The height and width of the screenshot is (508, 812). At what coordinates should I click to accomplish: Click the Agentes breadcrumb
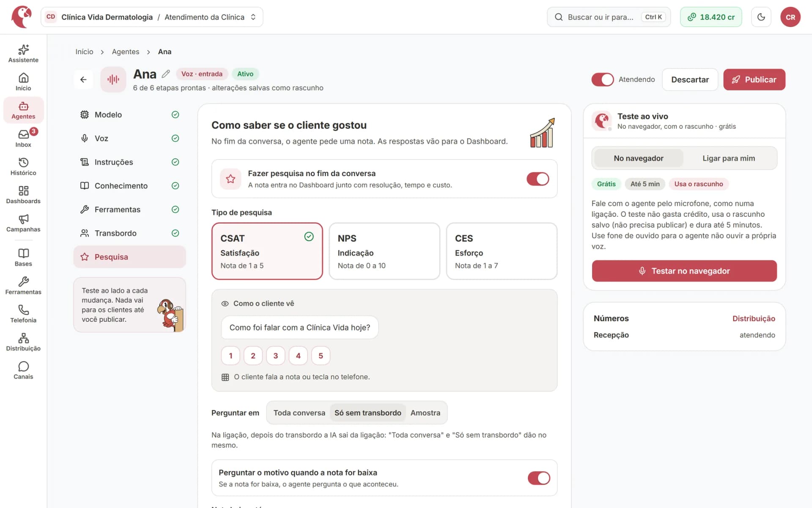(125, 52)
